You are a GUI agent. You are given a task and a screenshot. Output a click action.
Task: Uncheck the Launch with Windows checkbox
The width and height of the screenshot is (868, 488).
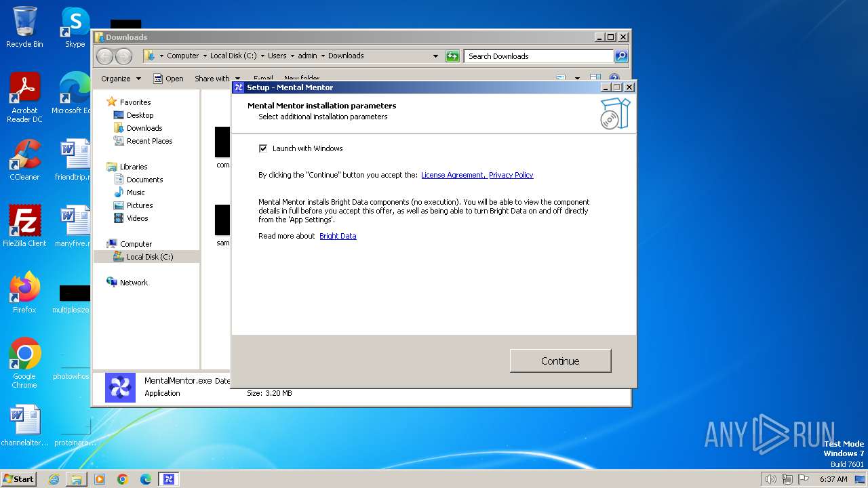(x=263, y=148)
